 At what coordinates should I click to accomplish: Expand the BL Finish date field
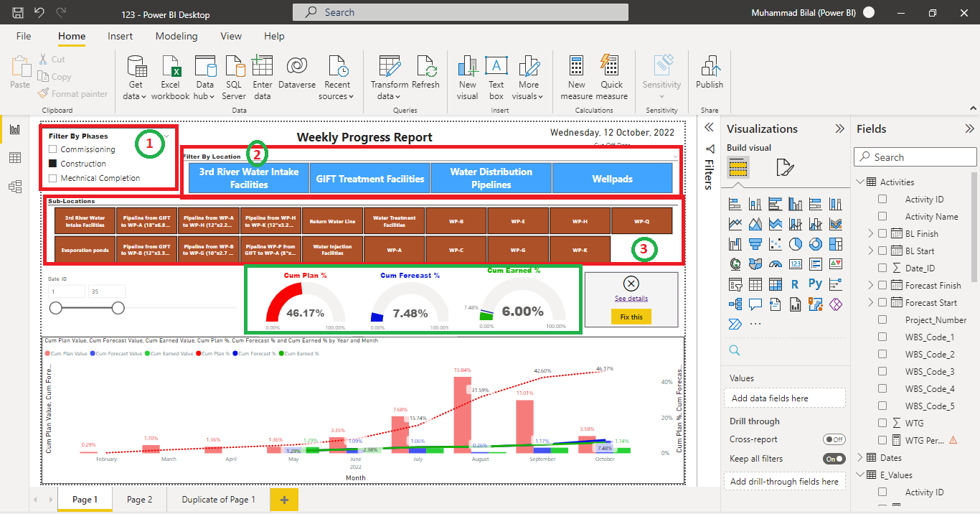pos(871,233)
